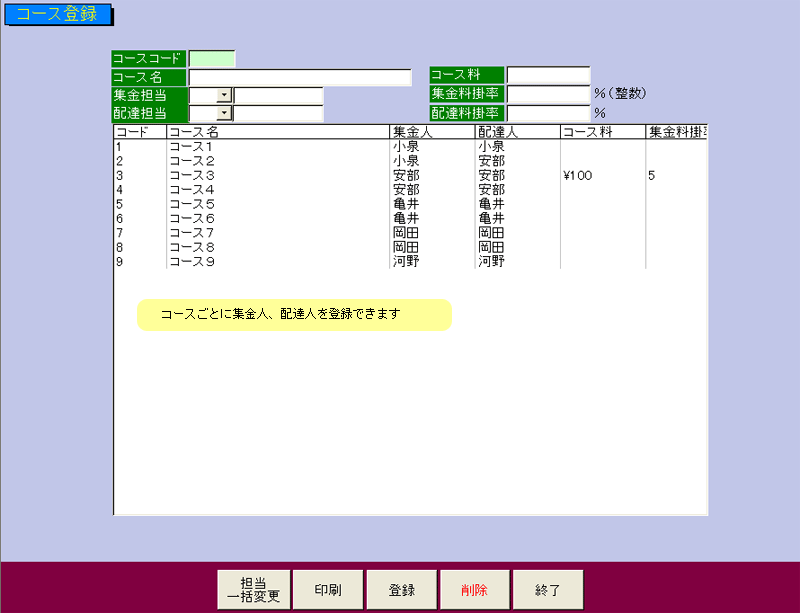Expand the 配達担当 dropdown arrow
Screen dimensions: 800x613
point(224,113)
